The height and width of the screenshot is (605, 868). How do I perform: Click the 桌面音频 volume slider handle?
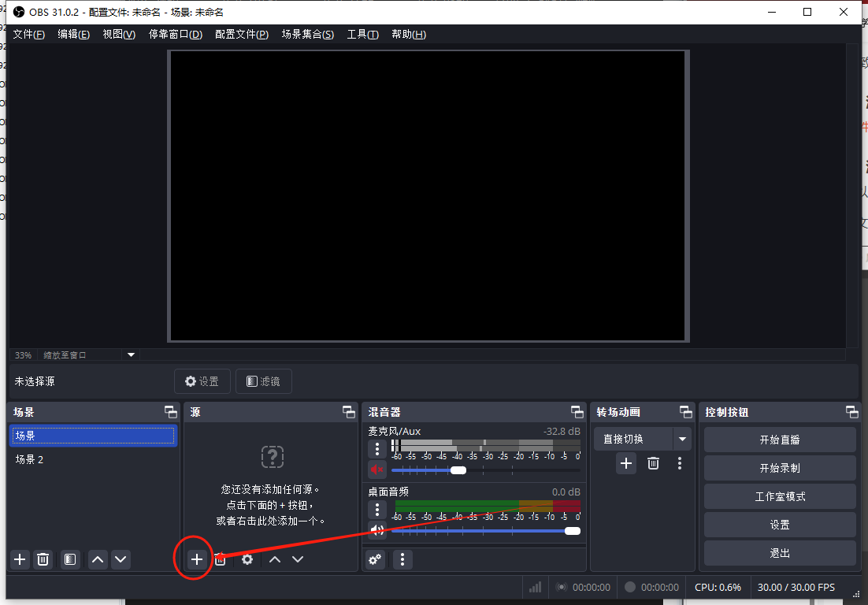click(573, 531)
